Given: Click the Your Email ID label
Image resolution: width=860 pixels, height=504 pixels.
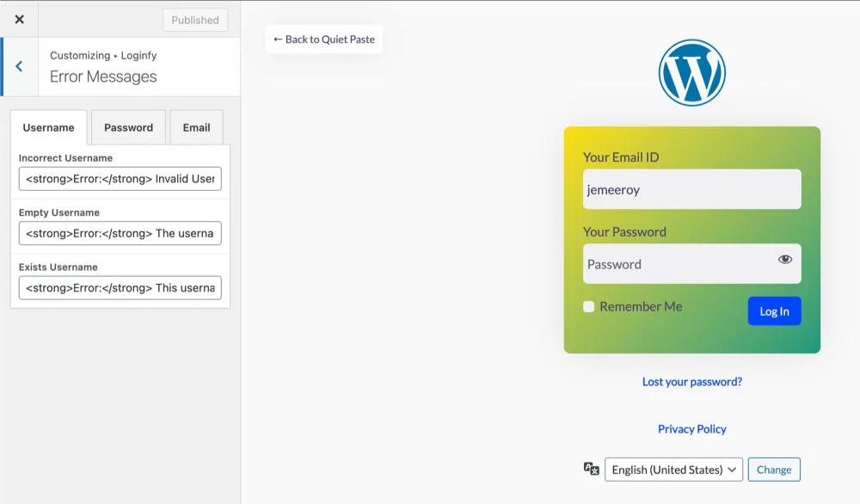Looking at the screenshot, I should [x=621, y=157].
